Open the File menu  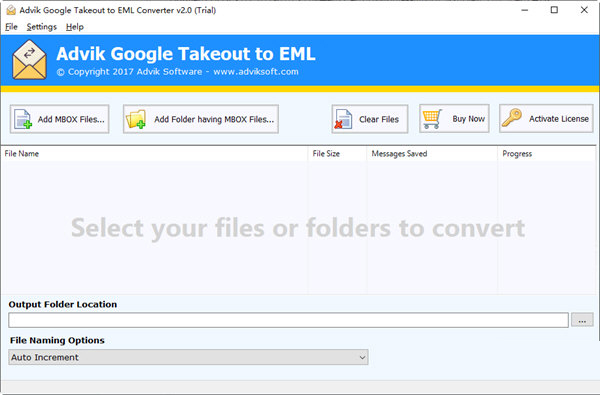11,27
